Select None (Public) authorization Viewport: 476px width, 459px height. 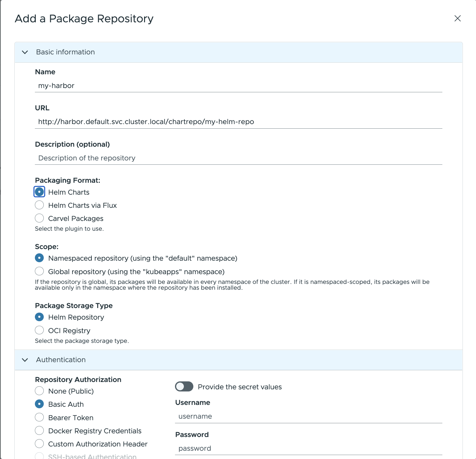(39, 391)
